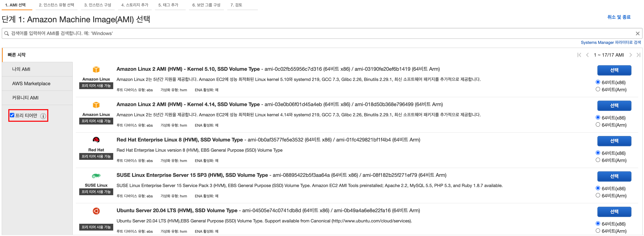Select 64비트(Arm) for Amazon Linux Kernel 4.14
The width and height of the screenshot is (644, 236).
pos(598,124)
